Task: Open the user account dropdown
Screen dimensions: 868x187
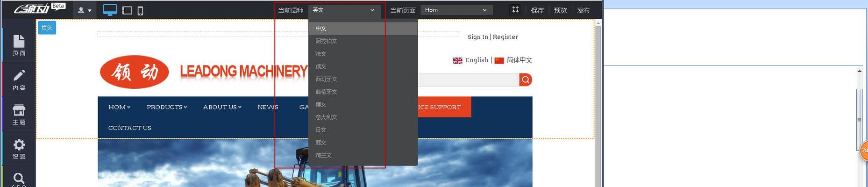Action: tap(85, 10)
